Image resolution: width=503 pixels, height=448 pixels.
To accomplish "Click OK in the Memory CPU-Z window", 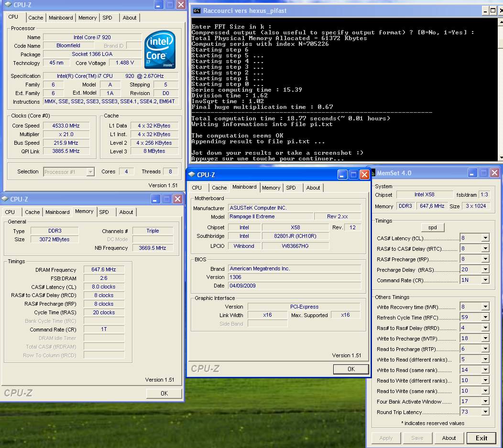I will [164, 393].
